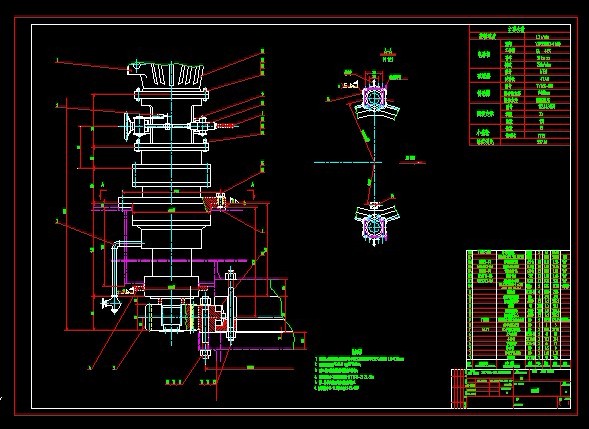Select the lower bolted boss in section A-A
Screen dimensions: 589x429
[374, 226]
